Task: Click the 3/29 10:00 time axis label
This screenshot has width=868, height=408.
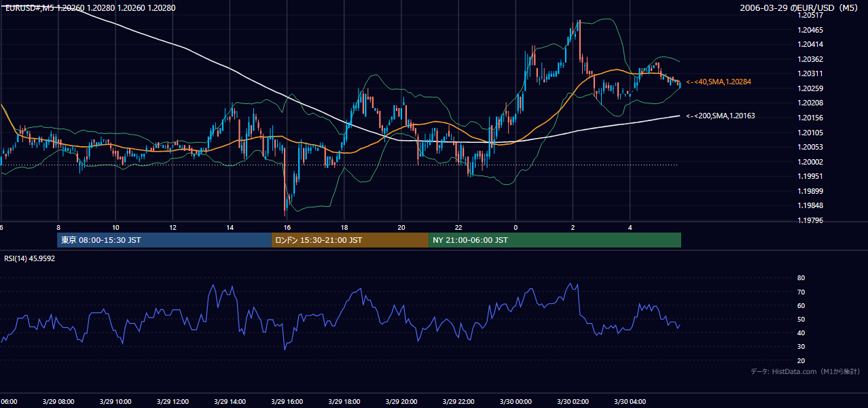Action: coord(115,401)
